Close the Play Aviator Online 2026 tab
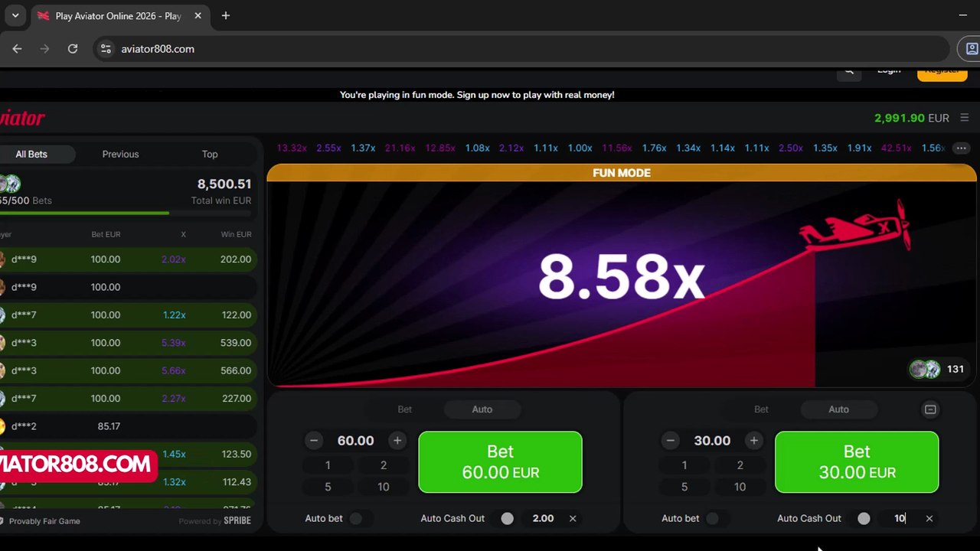The width and height of the screenshot is (980, 551). pyautogui.click(x=198, y=15)
